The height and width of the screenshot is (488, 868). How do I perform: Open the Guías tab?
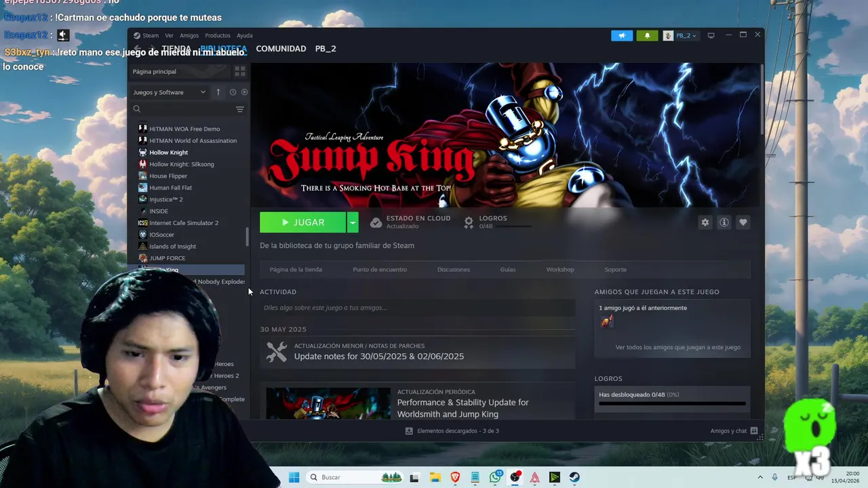(508, 270)
